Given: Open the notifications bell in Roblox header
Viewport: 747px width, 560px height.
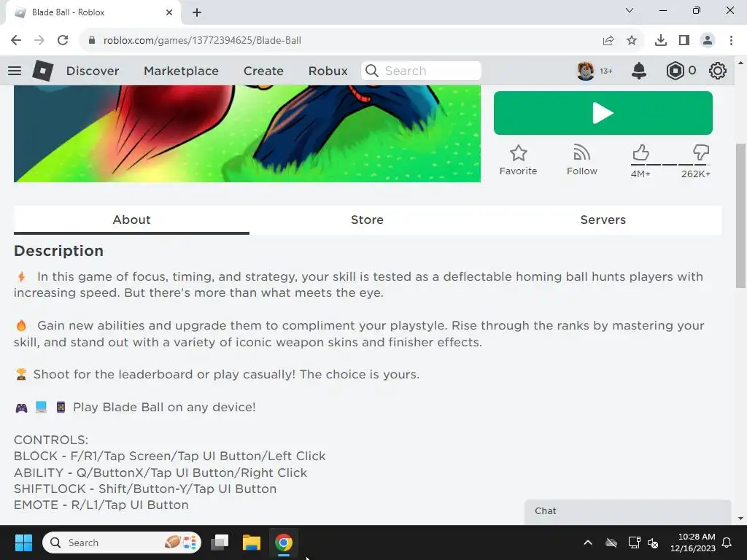Looking at the screenshot, I should coord(639,71).
